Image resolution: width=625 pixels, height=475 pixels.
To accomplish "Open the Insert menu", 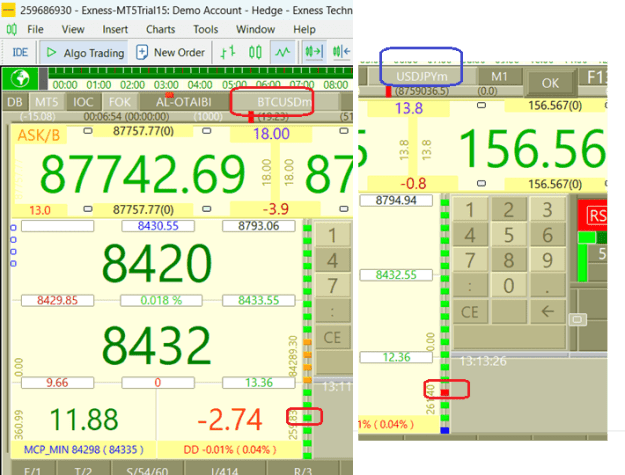I will pyautogui.click(x=115, y=29).
